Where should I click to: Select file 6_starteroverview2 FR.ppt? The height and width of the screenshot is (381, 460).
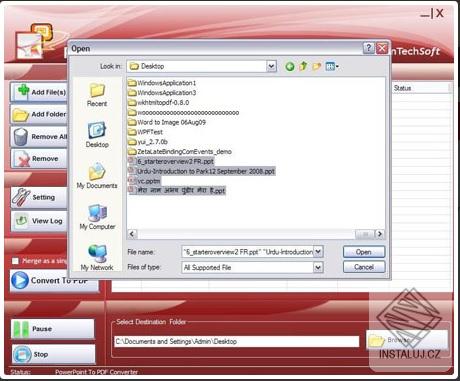point(171,161)
